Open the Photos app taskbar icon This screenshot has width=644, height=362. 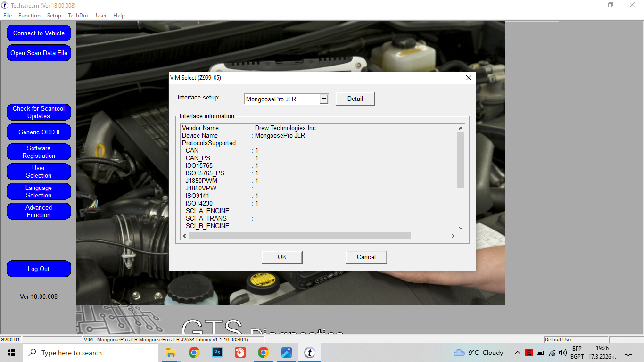287,353
